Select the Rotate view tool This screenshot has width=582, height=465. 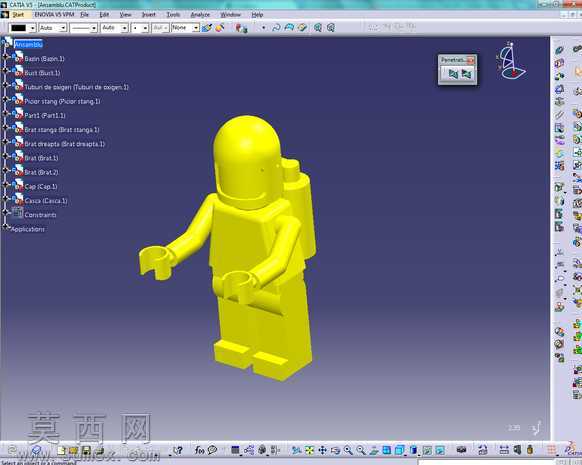click(335, 450)
